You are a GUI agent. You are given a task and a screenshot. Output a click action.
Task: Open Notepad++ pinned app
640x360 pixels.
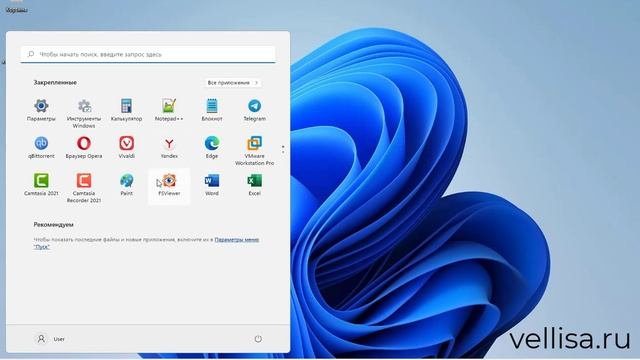click(169, 110)
